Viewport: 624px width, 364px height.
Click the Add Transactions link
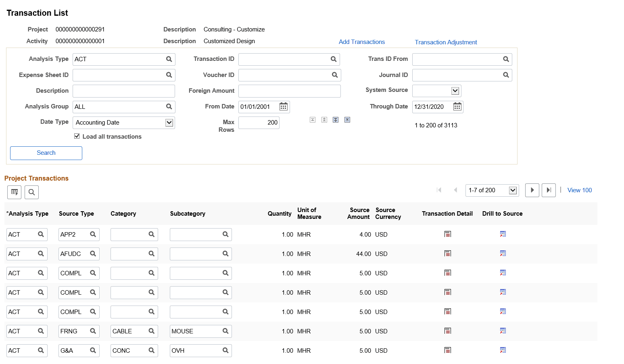[361, 42]
